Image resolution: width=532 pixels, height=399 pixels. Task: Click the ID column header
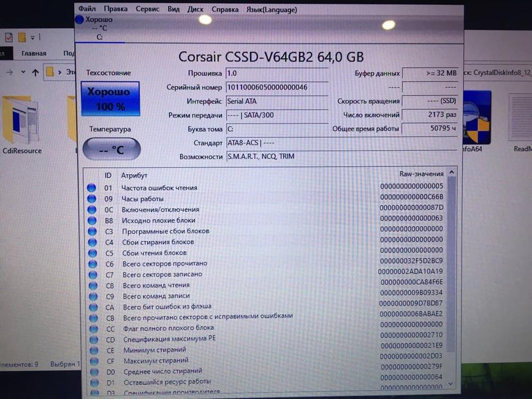(x=108, y=175)
